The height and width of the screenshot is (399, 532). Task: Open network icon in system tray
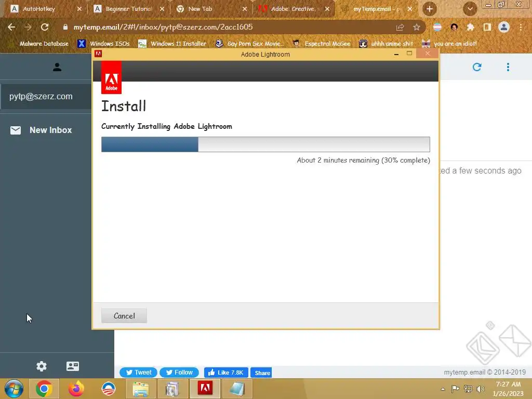(x=468, y=389)
